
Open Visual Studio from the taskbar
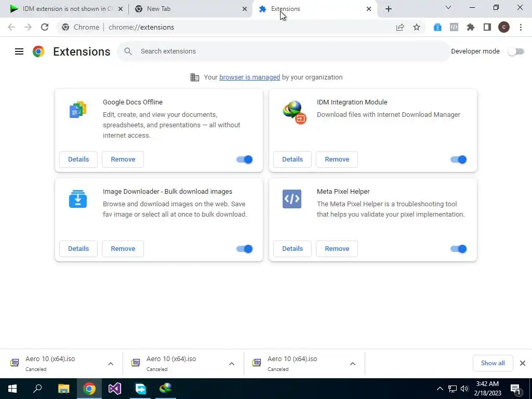(115, 389)
